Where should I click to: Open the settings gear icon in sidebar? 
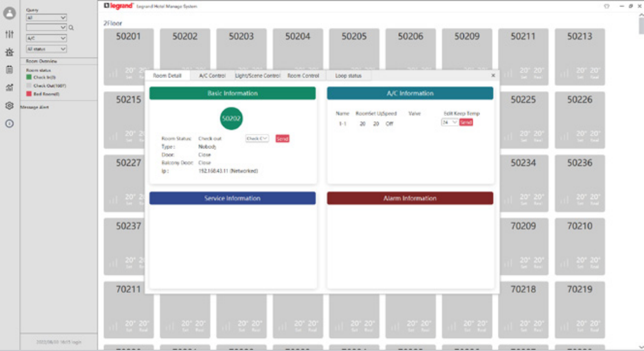pos(10,106)
